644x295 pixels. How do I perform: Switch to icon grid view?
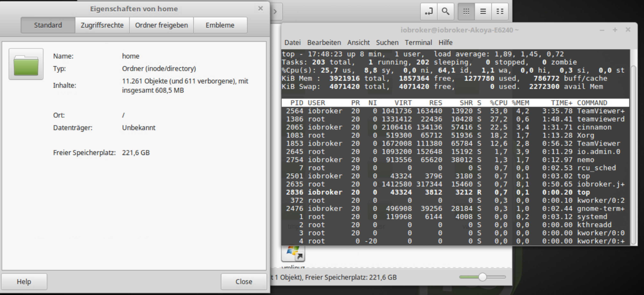click(x=466, y=11)
